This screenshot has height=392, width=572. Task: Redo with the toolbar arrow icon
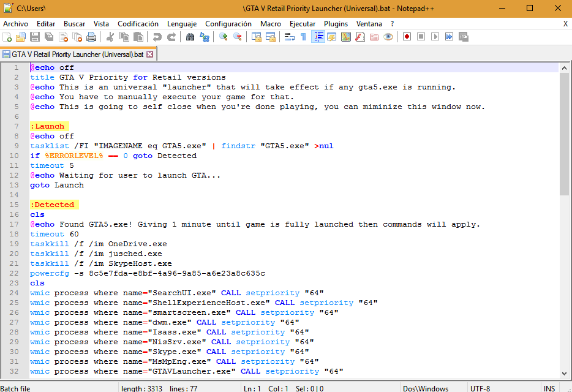point(171,37)
